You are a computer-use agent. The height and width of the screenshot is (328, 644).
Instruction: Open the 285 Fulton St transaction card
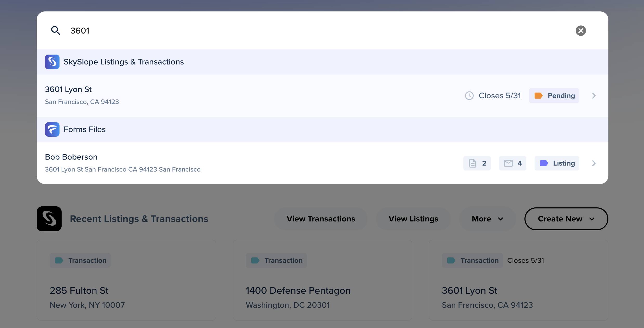pyautogui.click(x=126, y=286)
